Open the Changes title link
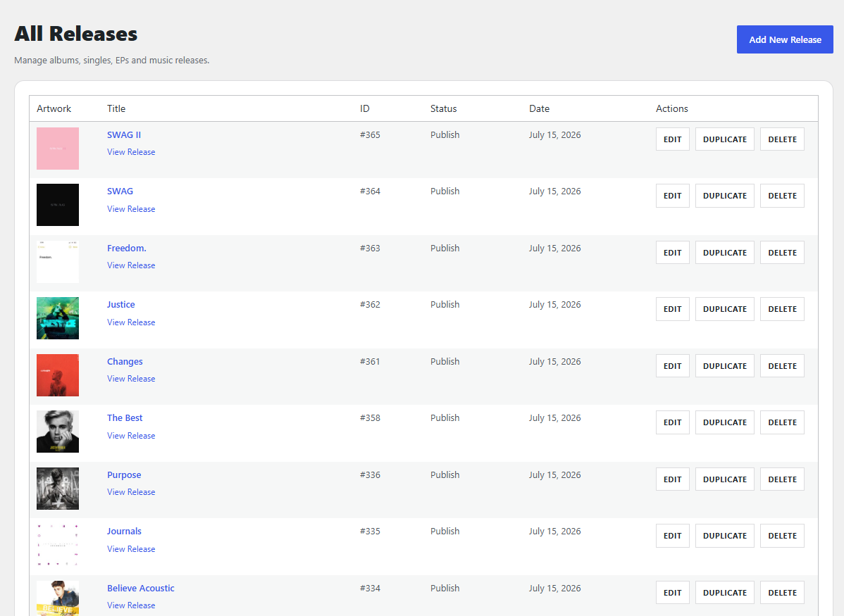Image resolution: width=844 pixels, height=616 pixels. pos(125,362)
